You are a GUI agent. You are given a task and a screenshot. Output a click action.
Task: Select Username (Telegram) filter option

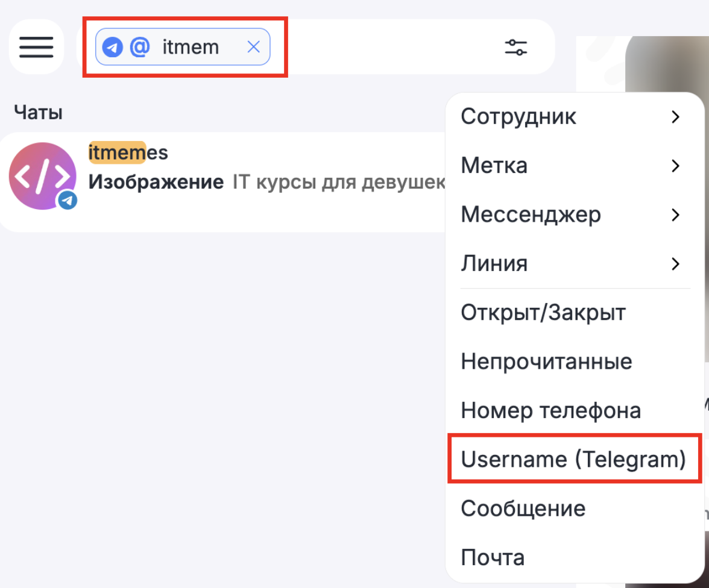click(573, 459)
